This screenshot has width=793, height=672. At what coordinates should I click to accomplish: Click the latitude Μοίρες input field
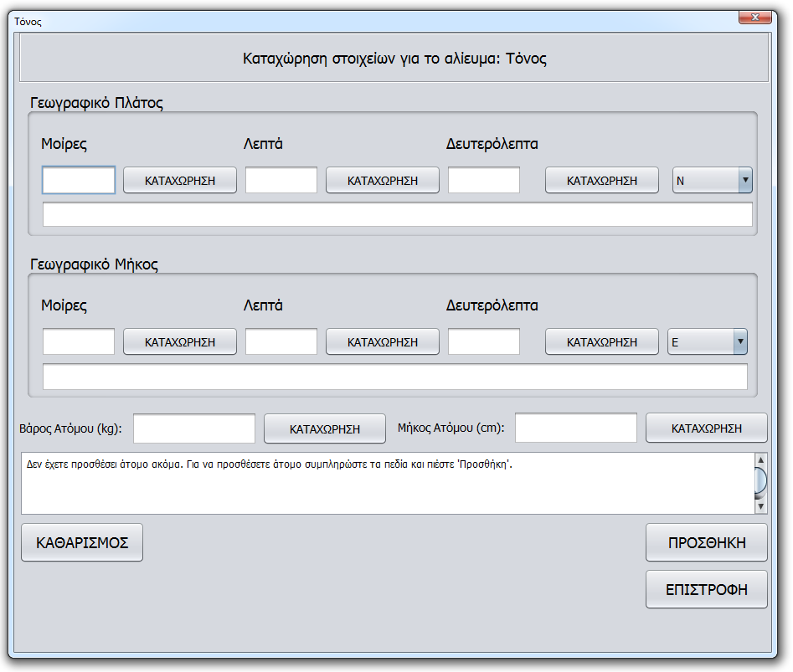[x=79, y=180]
